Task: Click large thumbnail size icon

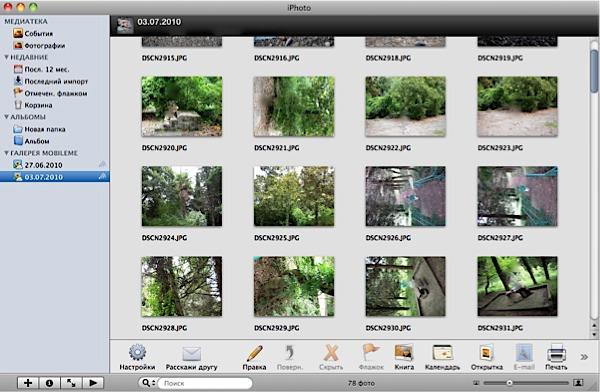Action: (x=578, y=382)
